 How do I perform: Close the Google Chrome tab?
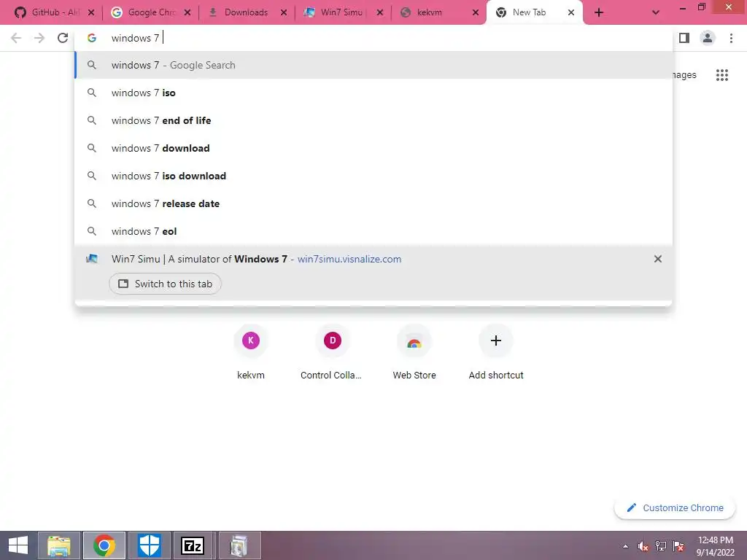(x=187, y=13)
